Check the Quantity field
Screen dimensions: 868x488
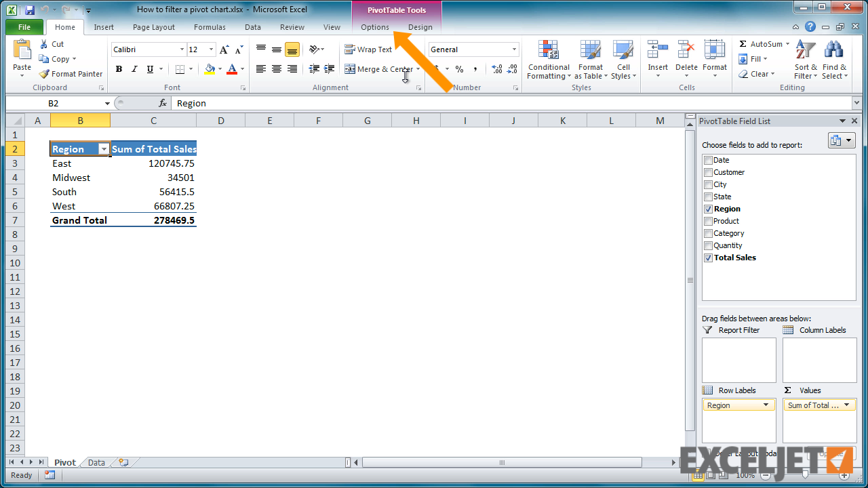(x=708, y=245)
